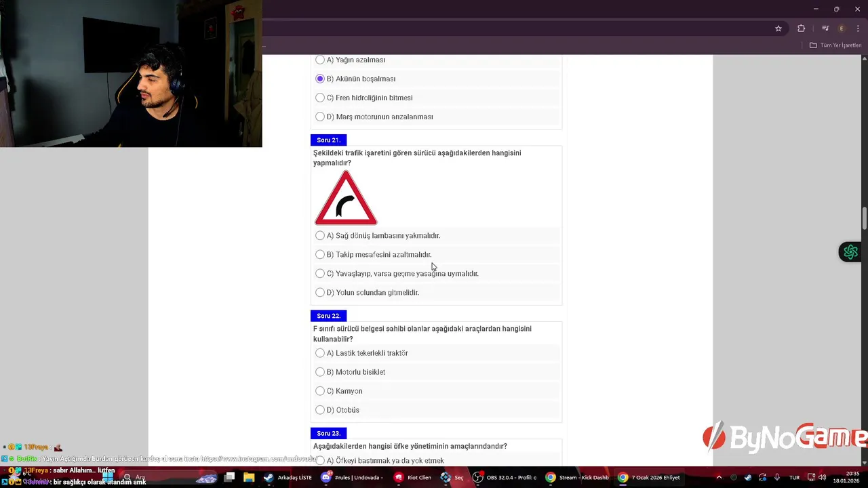Show hidden system tray icons chevron

tap(719, 477)
